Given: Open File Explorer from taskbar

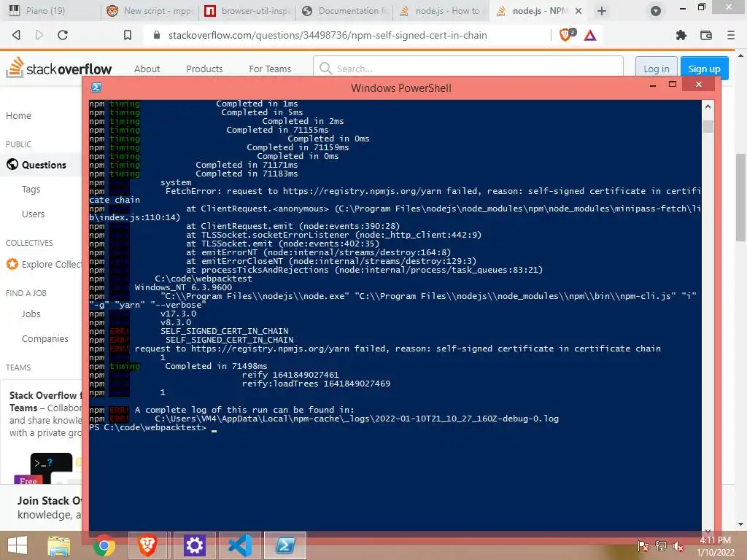Looking at the screenshot, I should tap(59, 545).
